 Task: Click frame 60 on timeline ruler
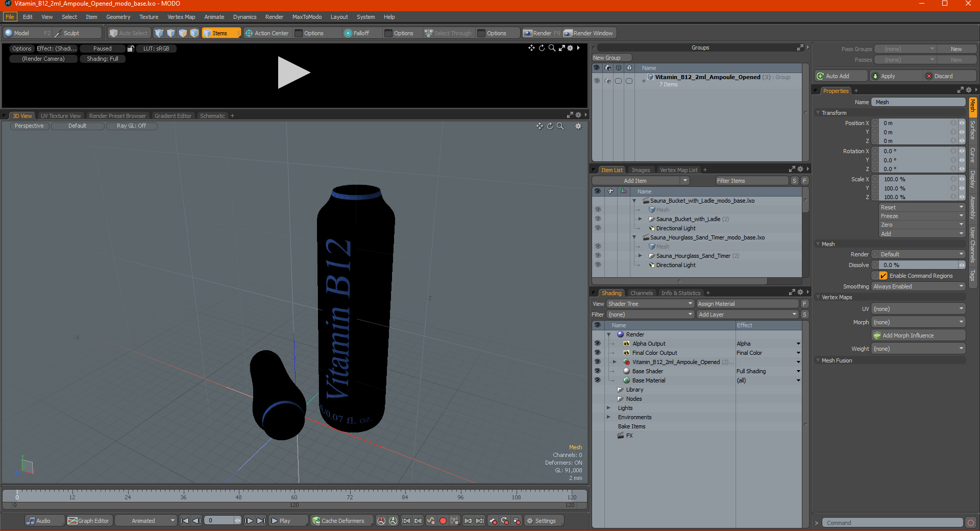294,496
